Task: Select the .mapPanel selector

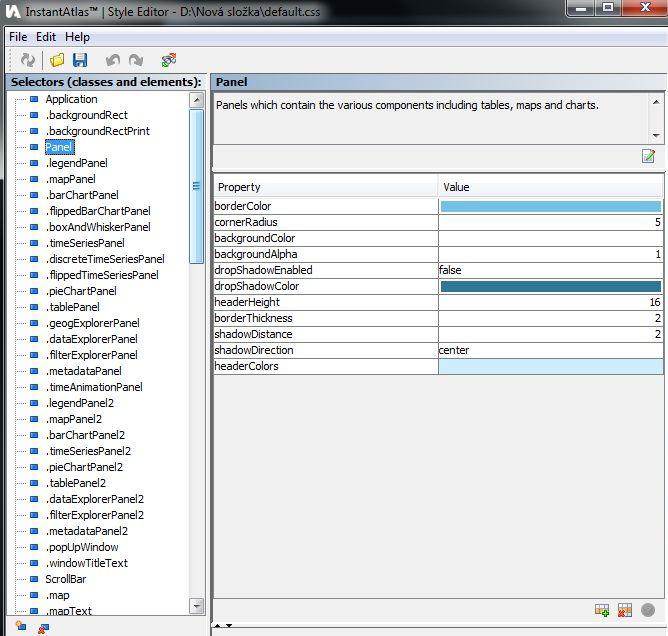Action: 71,179
